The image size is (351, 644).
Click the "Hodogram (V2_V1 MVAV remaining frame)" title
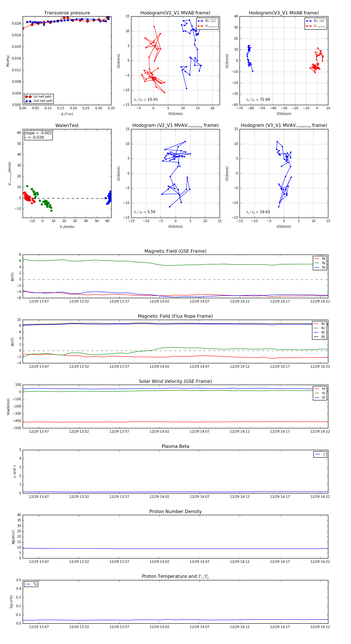tap(175, 125)
